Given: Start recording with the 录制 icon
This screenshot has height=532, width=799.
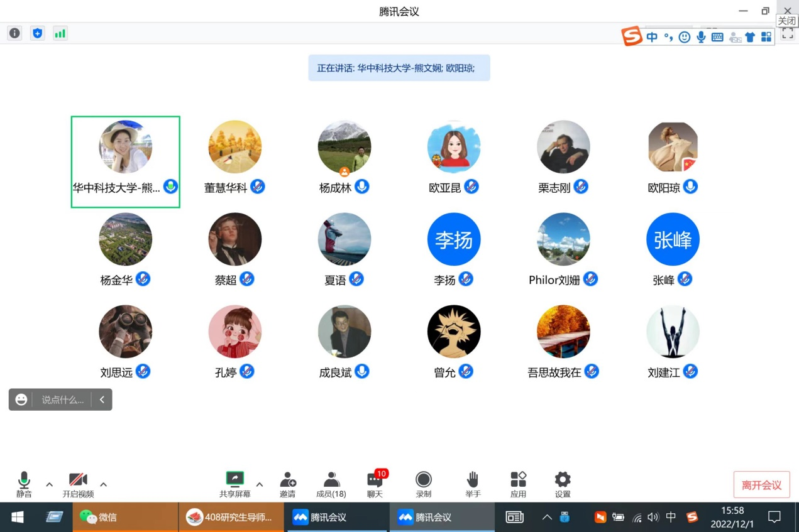Looking at the screenshot, I should coord(424,484).
